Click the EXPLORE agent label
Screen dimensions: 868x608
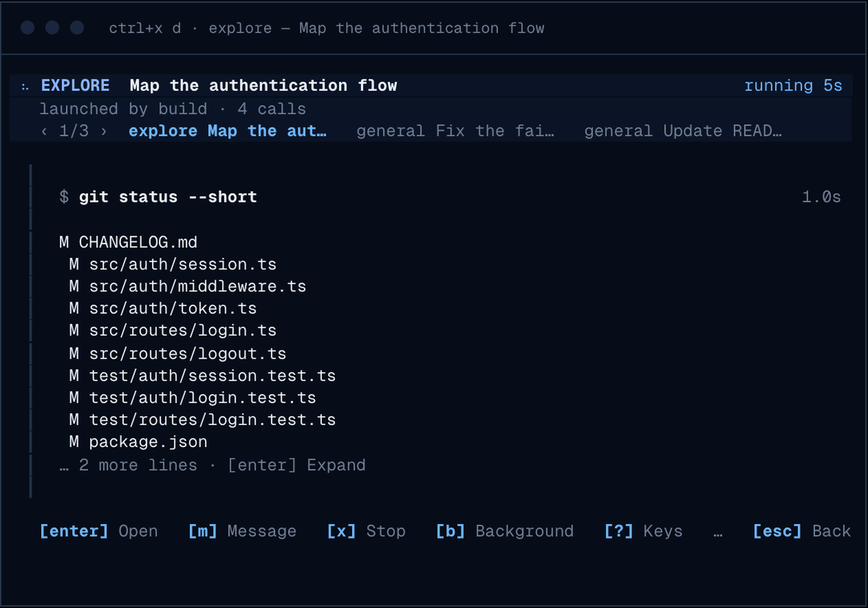coord(75,85)
